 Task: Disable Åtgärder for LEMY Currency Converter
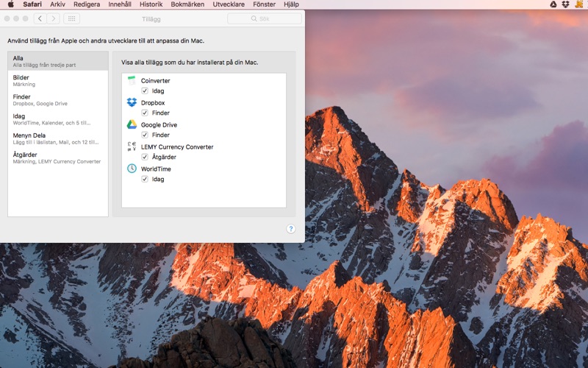pos(145,157)
